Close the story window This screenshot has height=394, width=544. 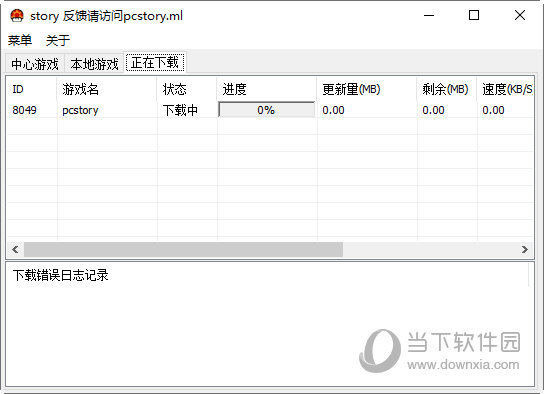520,15
